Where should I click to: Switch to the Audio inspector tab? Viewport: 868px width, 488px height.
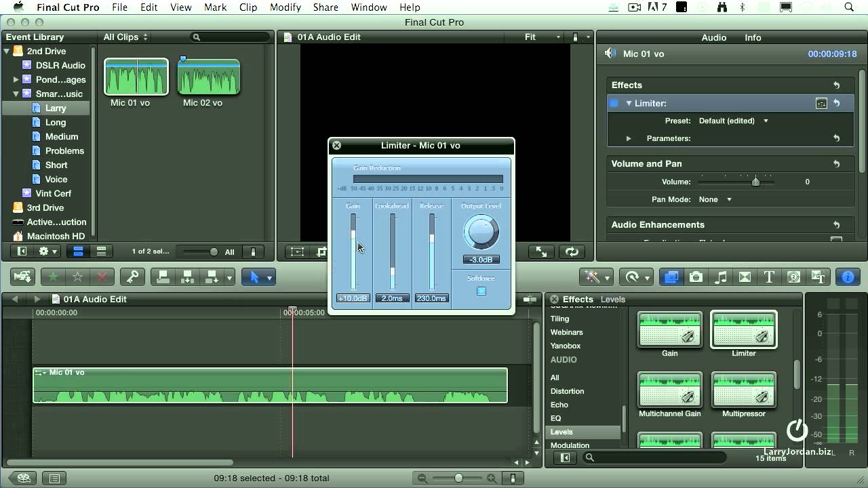(713, 37)
